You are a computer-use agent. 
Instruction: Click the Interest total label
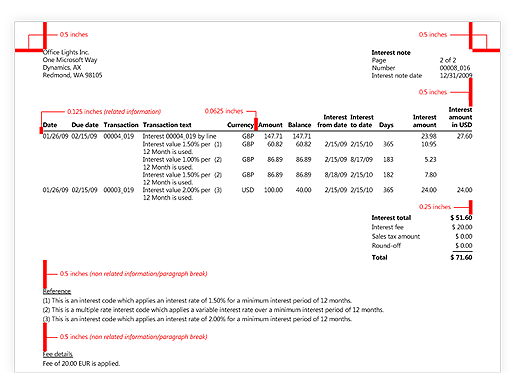(391, 218)
